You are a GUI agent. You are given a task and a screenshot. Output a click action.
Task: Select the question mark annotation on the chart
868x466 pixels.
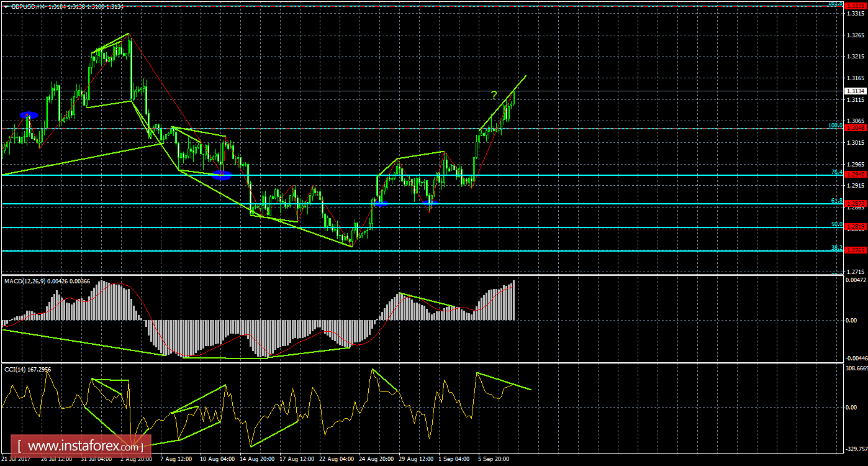pos(494,96)
